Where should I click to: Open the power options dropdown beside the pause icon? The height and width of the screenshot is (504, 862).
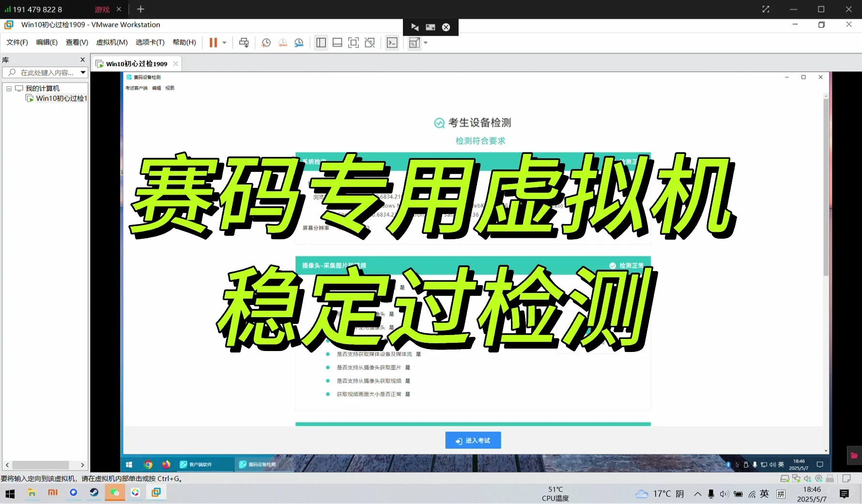point(224,43)
